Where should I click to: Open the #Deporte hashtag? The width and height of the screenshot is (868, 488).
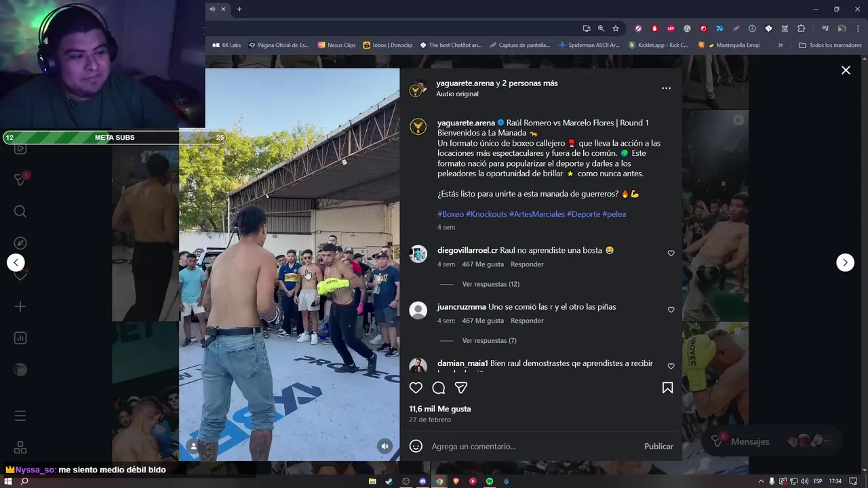(x=583, y=214)
